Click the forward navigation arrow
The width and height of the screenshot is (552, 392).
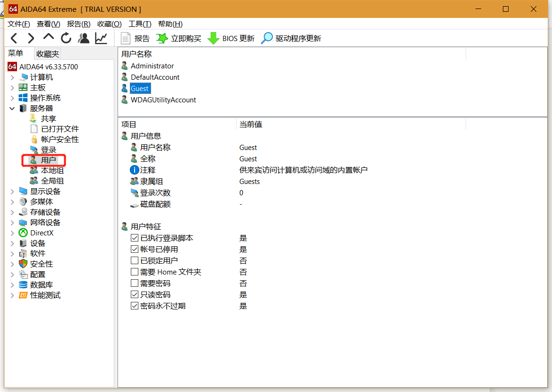(x=31, y=38)
